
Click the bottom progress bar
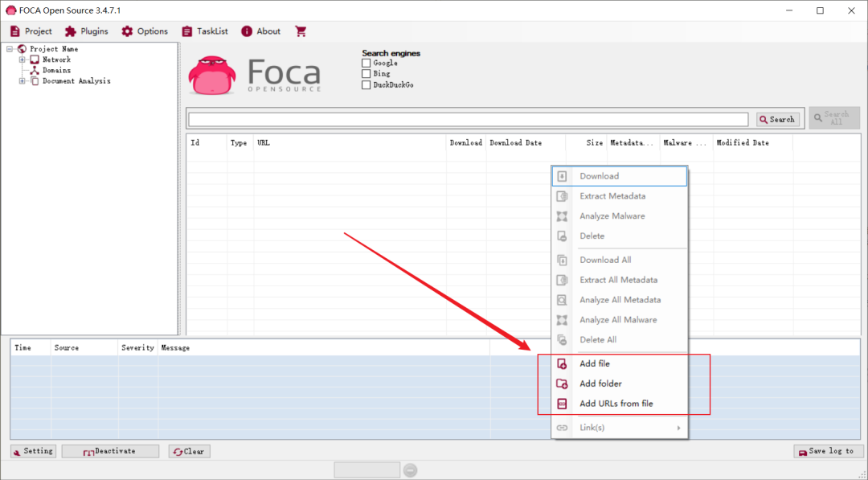coord(367,470)
